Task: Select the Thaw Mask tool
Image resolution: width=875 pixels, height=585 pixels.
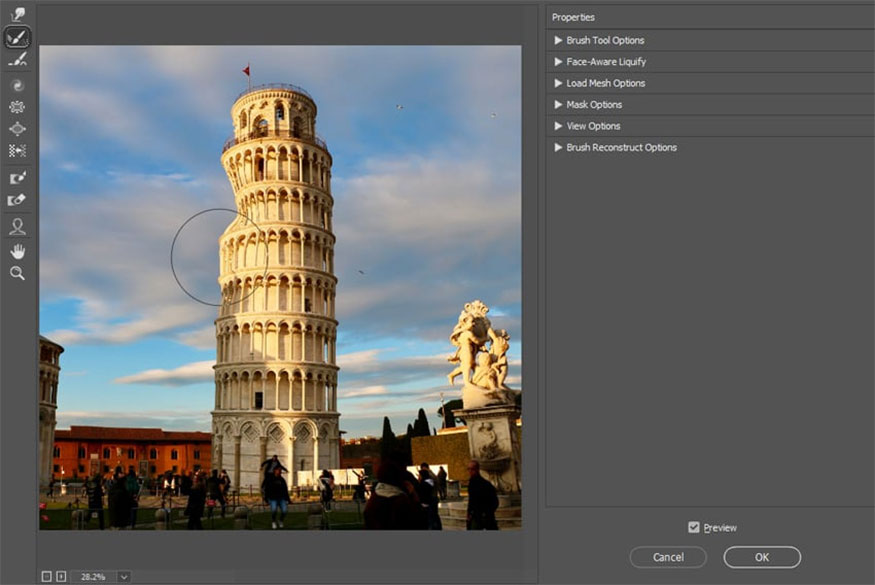Action: coord(17,199)
